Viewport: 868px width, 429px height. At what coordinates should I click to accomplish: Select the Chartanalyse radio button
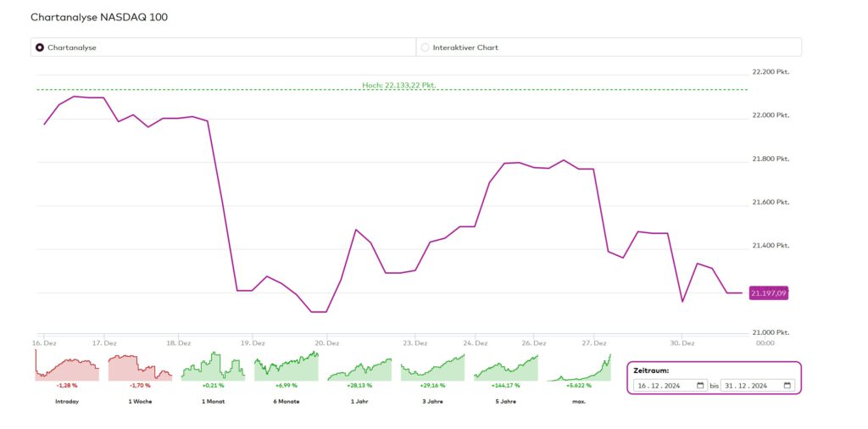pos(40,47)
